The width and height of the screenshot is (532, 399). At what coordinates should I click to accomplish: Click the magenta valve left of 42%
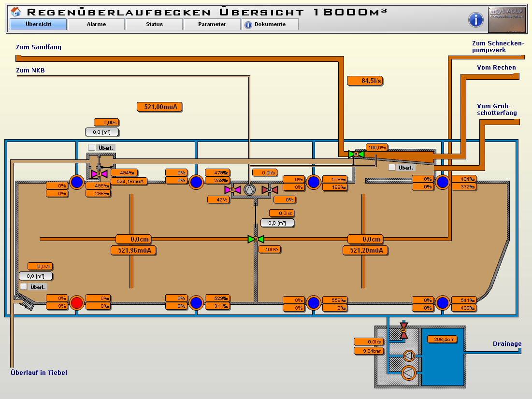pyautogui.click(x=232, y=190)
